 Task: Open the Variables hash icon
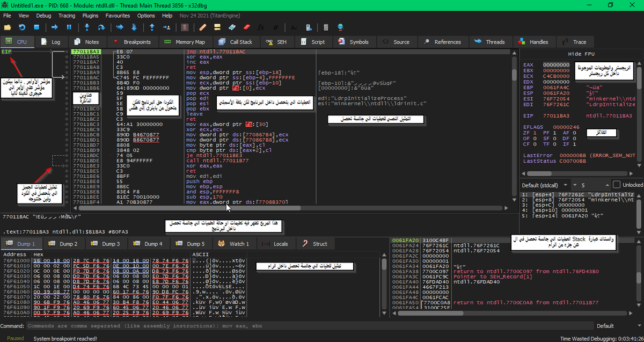click(x=275, y=27)
